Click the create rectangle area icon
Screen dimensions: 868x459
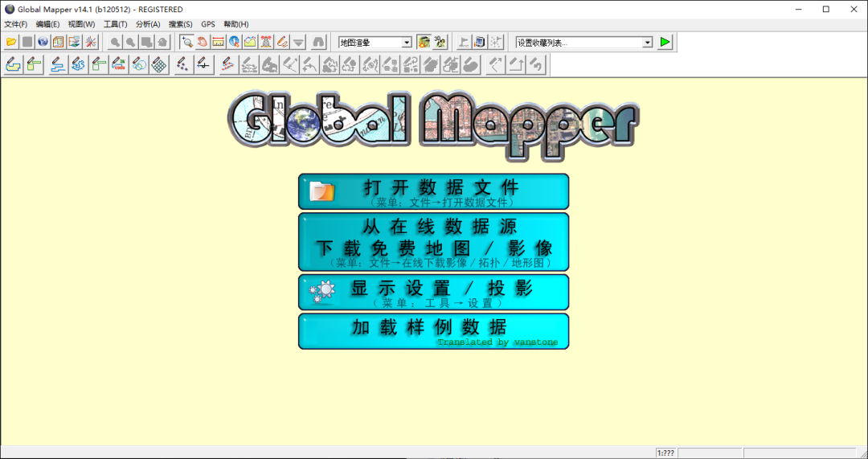pyautogui.click(x=35, y=65)
